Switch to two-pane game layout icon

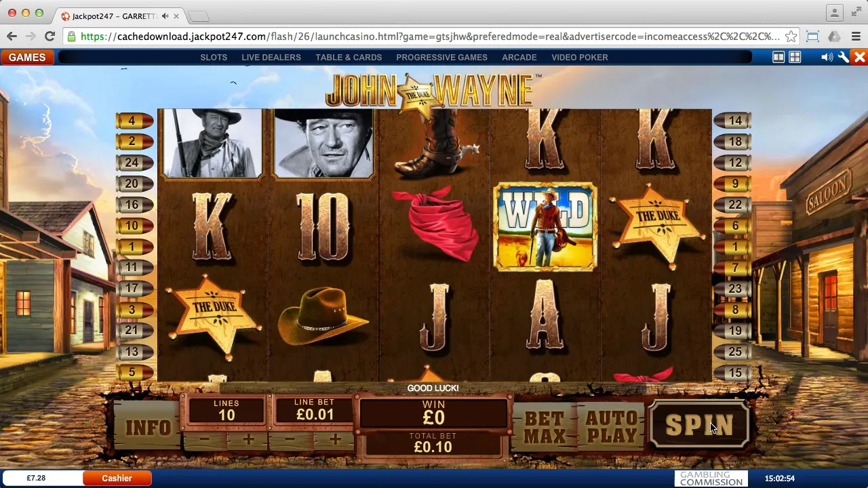[778, 58]
